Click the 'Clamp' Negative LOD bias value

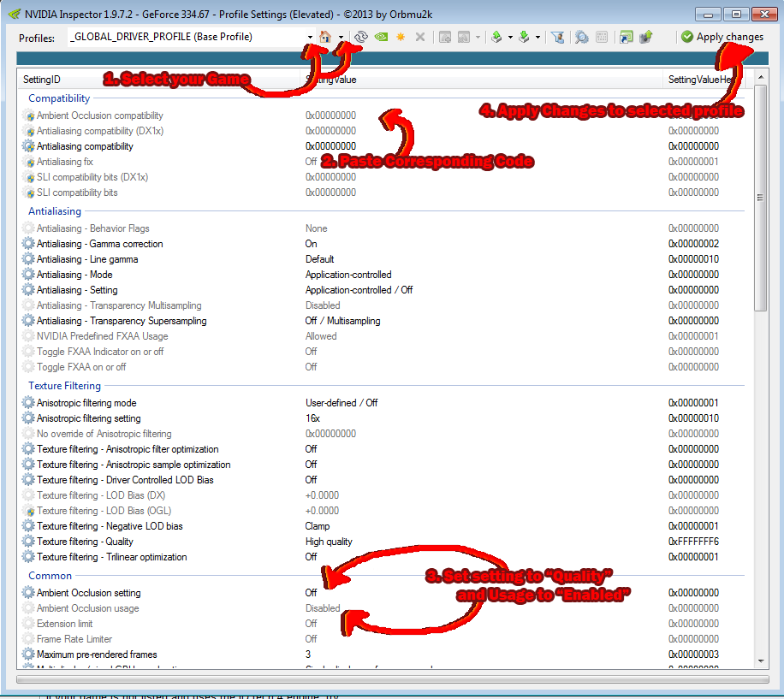[317, 526]
